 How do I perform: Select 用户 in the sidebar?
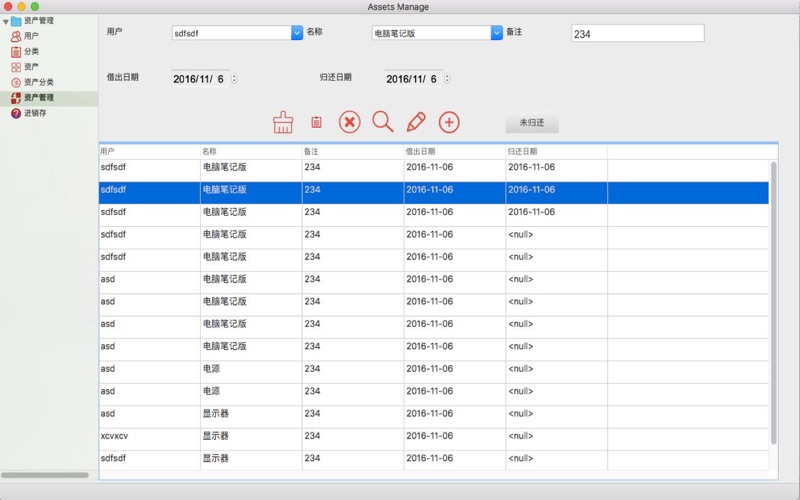tap(31, 36)
